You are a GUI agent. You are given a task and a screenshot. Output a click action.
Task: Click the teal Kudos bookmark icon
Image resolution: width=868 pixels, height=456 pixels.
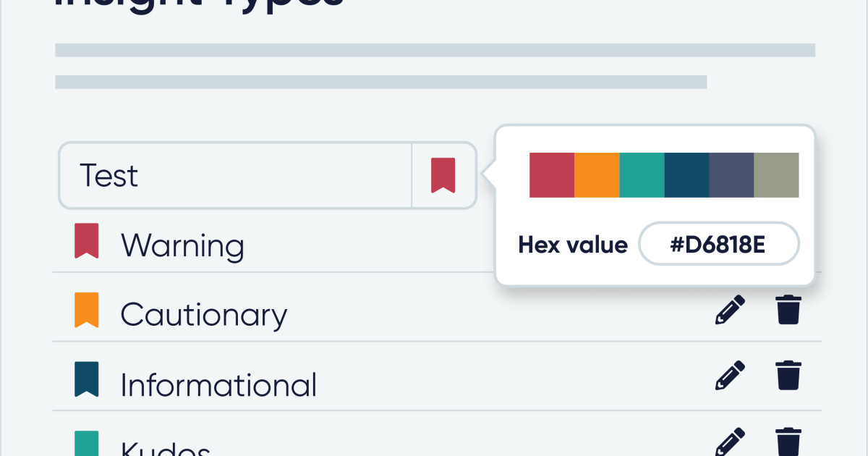pyautogui.click(x=87, y=443)
